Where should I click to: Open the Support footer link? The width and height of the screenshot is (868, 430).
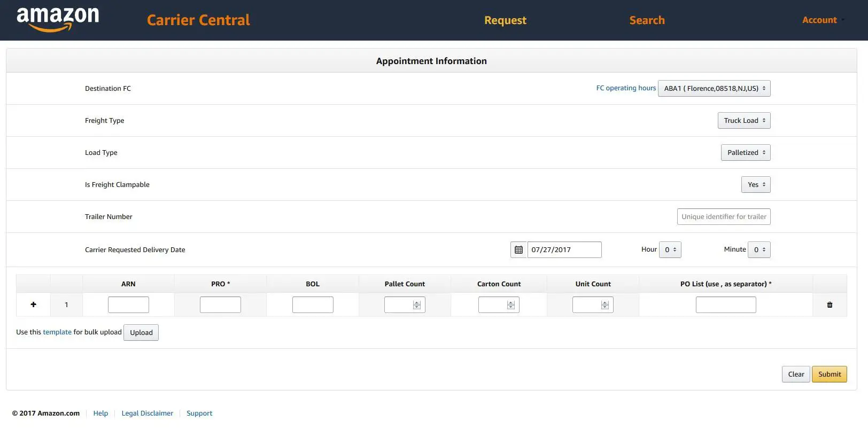click(199, 413)
